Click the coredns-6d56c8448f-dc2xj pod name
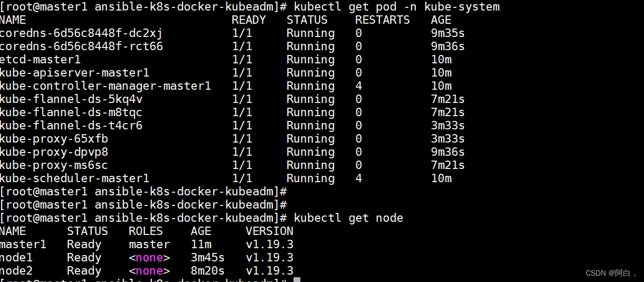 81,33
